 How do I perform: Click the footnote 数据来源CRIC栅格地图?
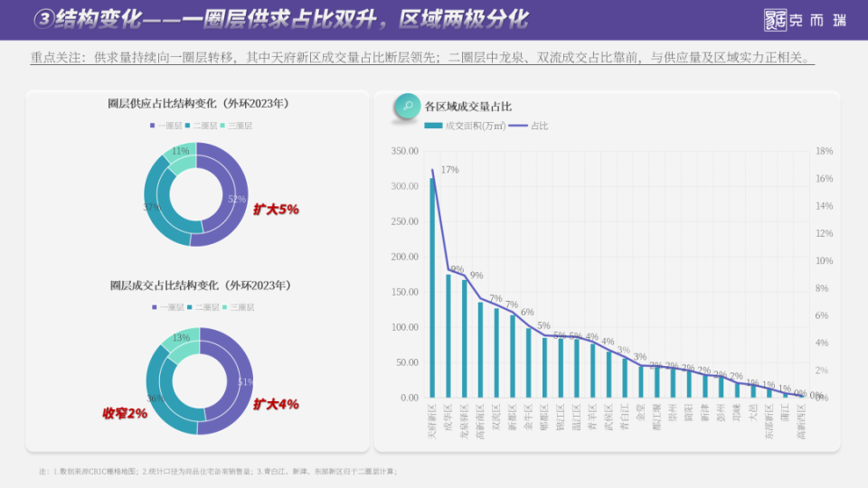click(x=94, y=472)
